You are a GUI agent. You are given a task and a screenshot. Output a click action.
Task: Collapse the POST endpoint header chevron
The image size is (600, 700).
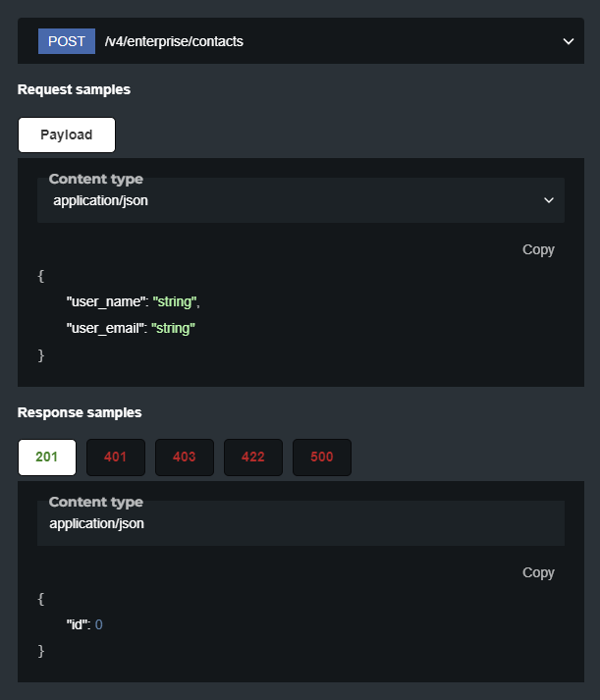567,41
